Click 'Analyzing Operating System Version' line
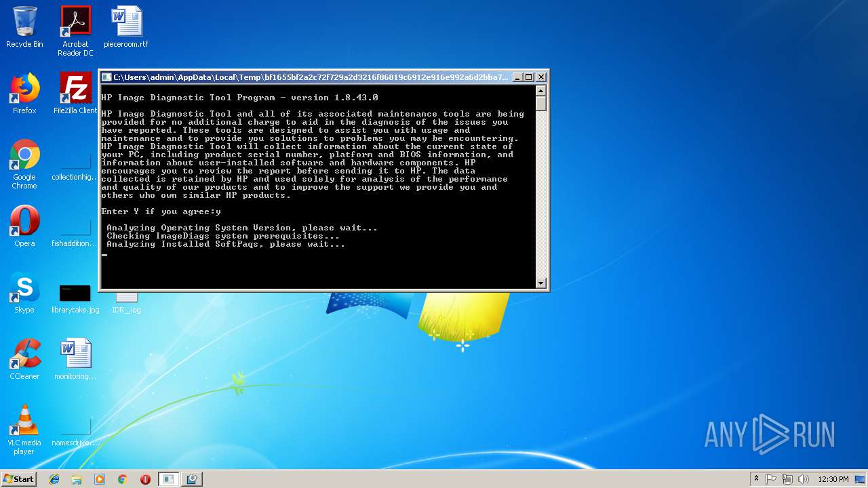 point(242,228)
